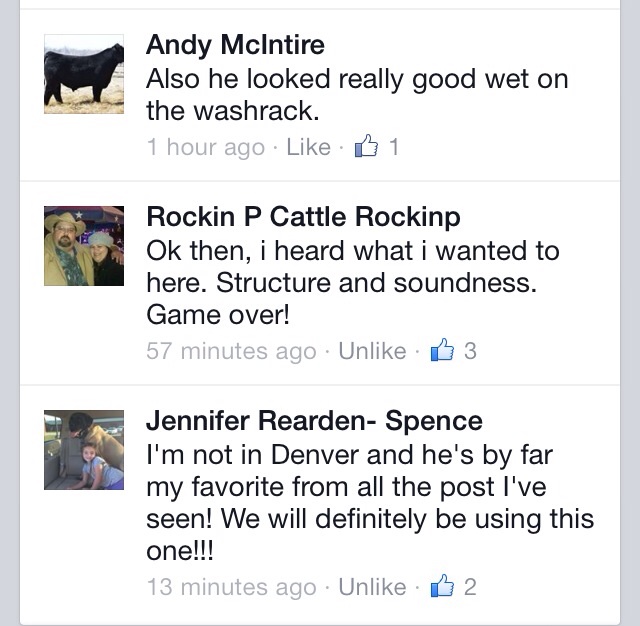Open the Andy McIntire profile name link
The width and height of the screenshot is (640, 626).
point(235,45)
